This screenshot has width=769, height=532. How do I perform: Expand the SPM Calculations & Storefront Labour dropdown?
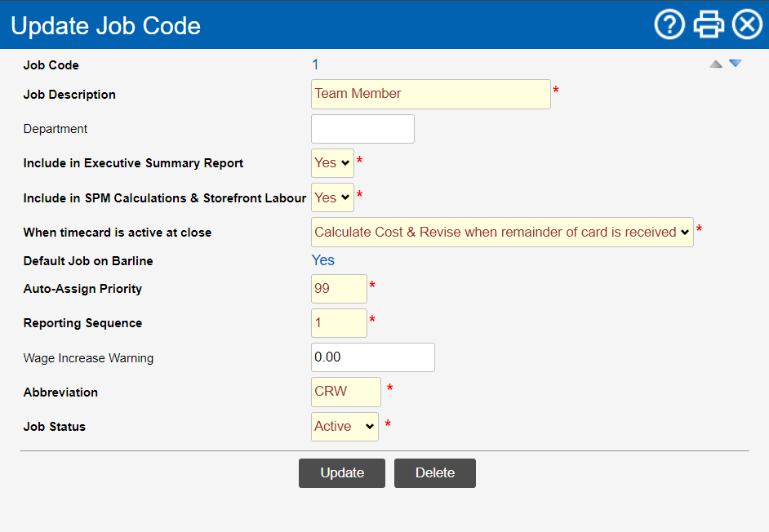[332, 197]
